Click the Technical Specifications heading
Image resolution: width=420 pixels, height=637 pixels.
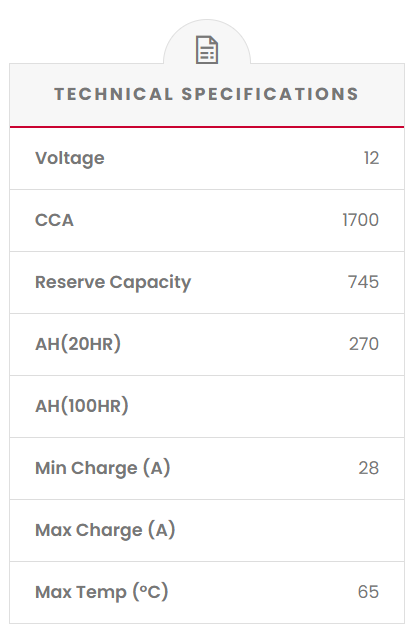(x=207, y=94)
